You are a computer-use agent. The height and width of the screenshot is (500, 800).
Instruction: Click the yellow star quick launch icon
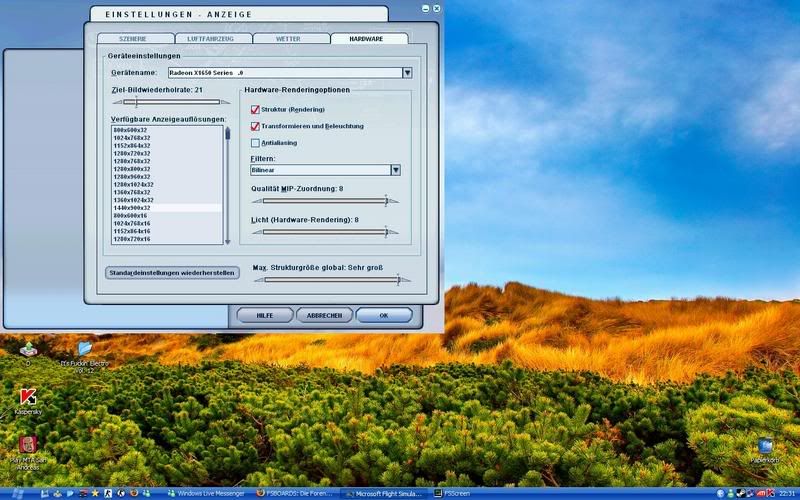click(95, 493)
